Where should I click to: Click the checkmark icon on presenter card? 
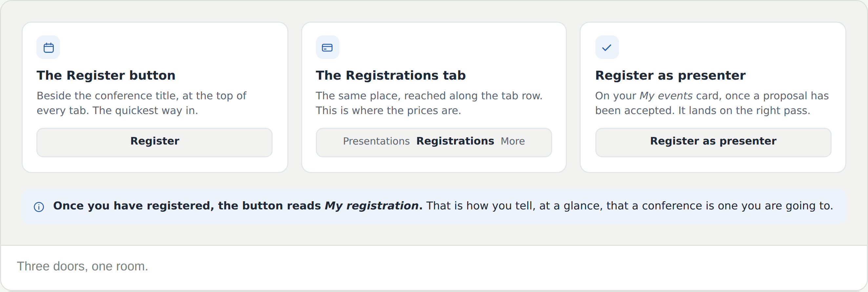[x=607, y=48]
